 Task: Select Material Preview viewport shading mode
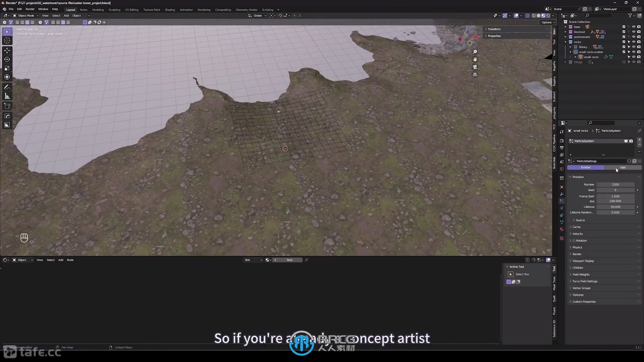543,16
